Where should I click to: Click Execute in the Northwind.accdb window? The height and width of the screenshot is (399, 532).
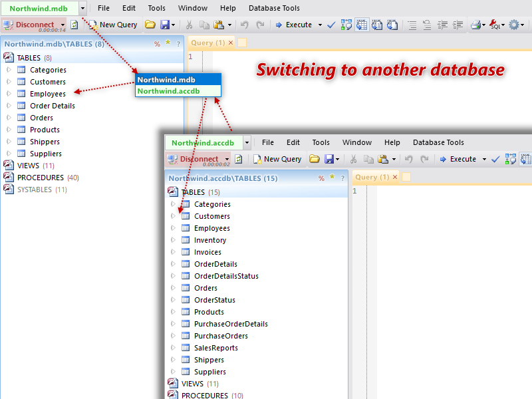[x=458, y=159]
